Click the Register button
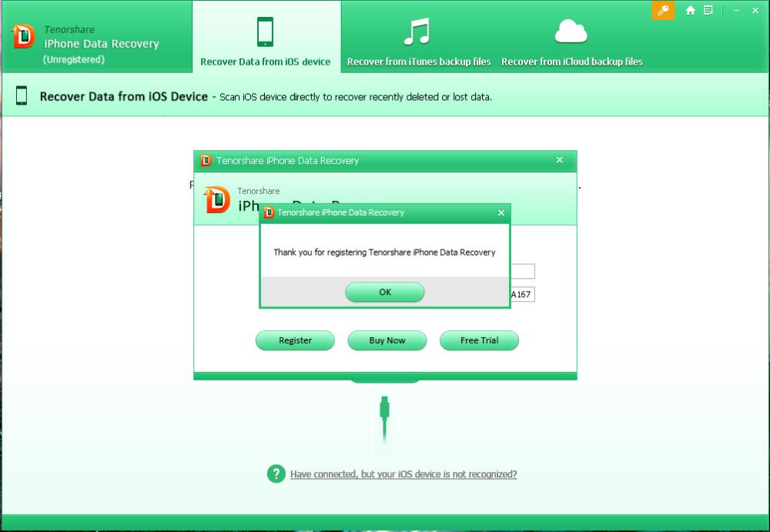Screen dimensions: 770x532 coord(295,340)
